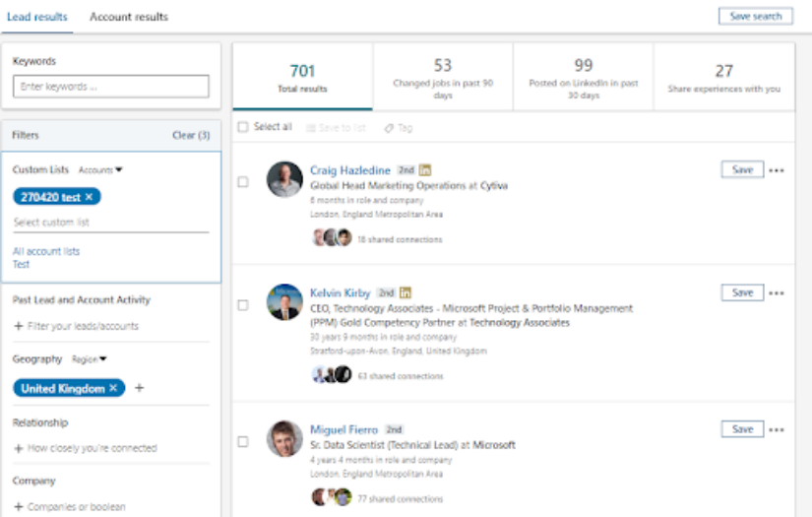The height and width of the screenshot is (517, 812).
Task: Check the box for Miguel Fierro
Action: coord(243,441)
